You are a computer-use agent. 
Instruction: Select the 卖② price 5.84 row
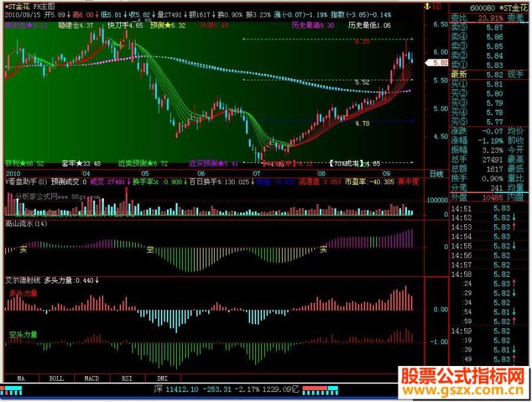[x=490, y=56]
